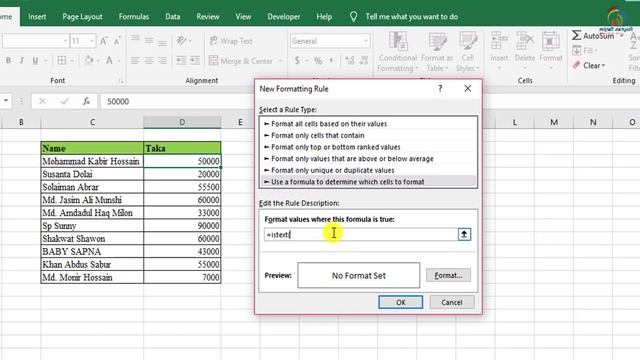Click the Orientation text angle icon

point(181,40)
